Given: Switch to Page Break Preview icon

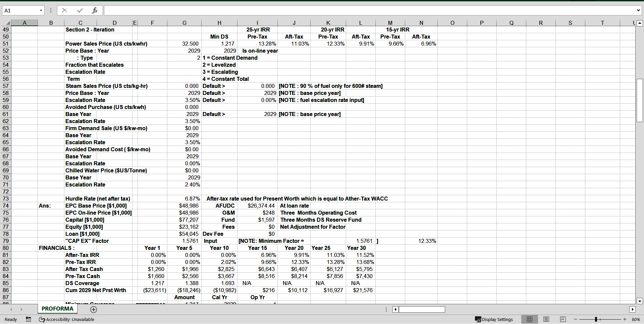Looking at the screenshot, I should coord(562,319).
